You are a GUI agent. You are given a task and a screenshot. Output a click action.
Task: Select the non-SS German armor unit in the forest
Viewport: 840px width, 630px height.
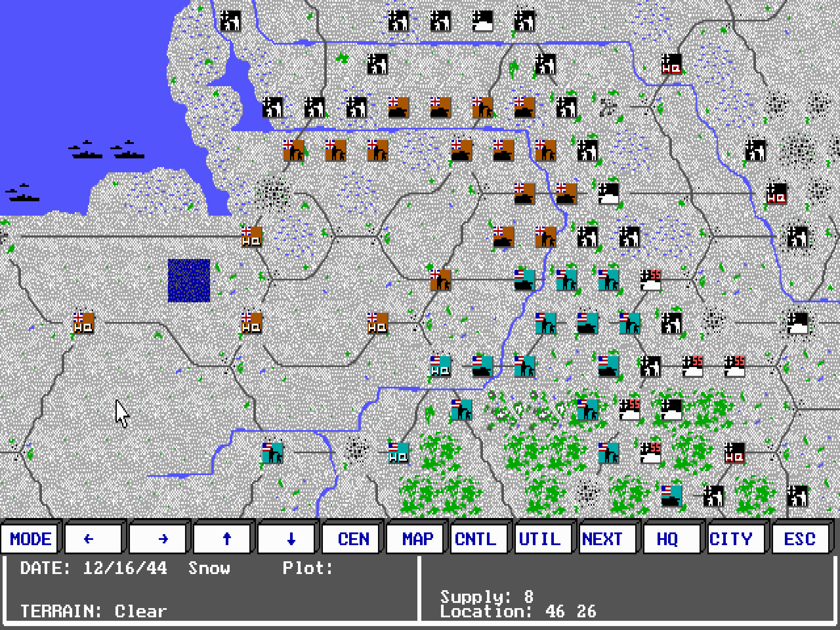coord(672,409)
